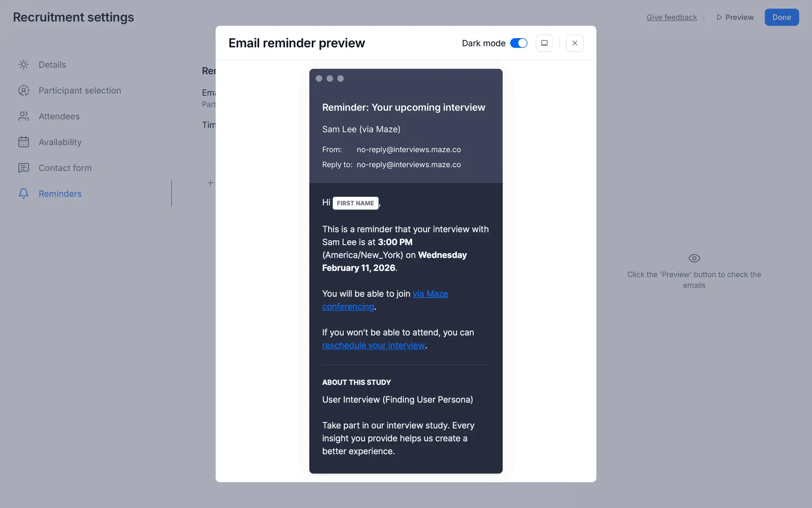Follow the via Maze conferencing link
812x508 pixels.
pos(430,294)
